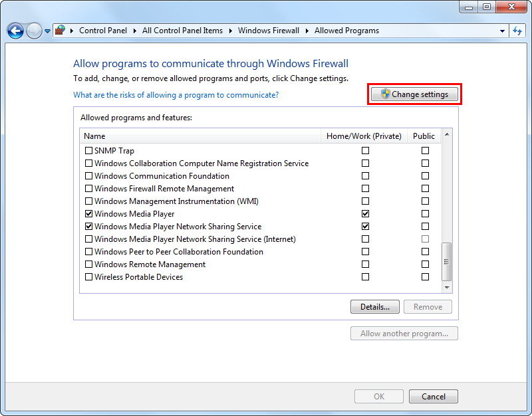This screenshot has height=416, width=532.
Task: Toggle Public checkbox for Windows Remote Management
Action: tap(425, 264)
